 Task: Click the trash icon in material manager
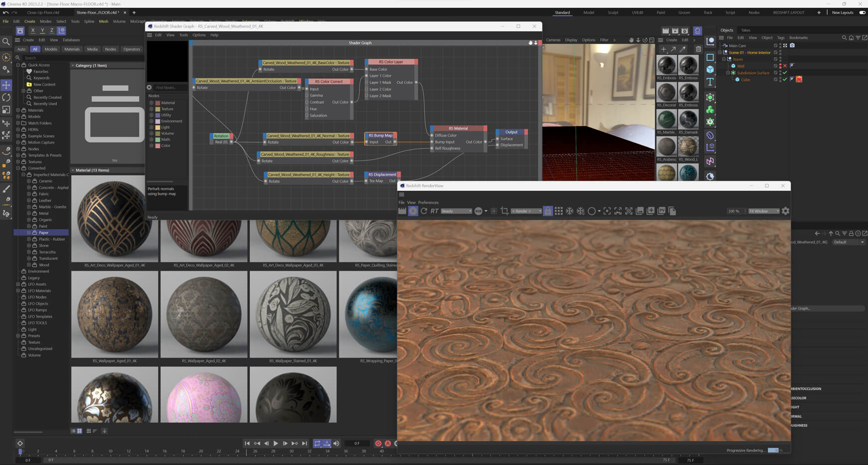pyautogui.click(x=698, y=49)
